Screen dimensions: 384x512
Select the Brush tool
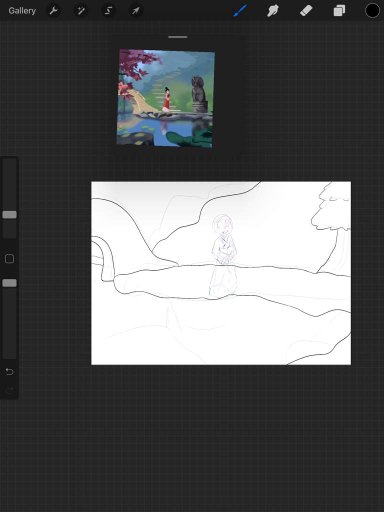click(240, 11)
